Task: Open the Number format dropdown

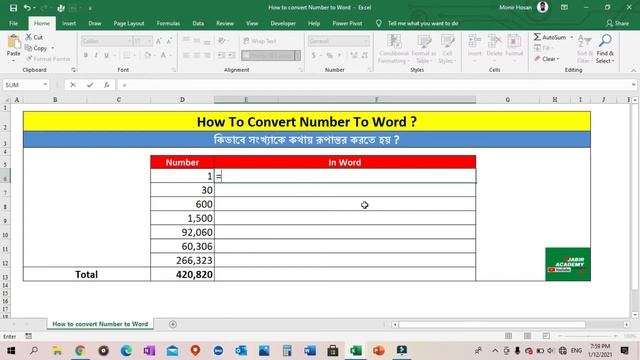Action: [366, 41]
